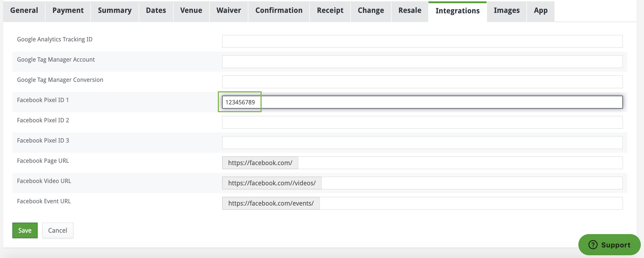Click the 'Facebook Pixel ID 3' label
644x258 pixels.
tap(43, 140)
